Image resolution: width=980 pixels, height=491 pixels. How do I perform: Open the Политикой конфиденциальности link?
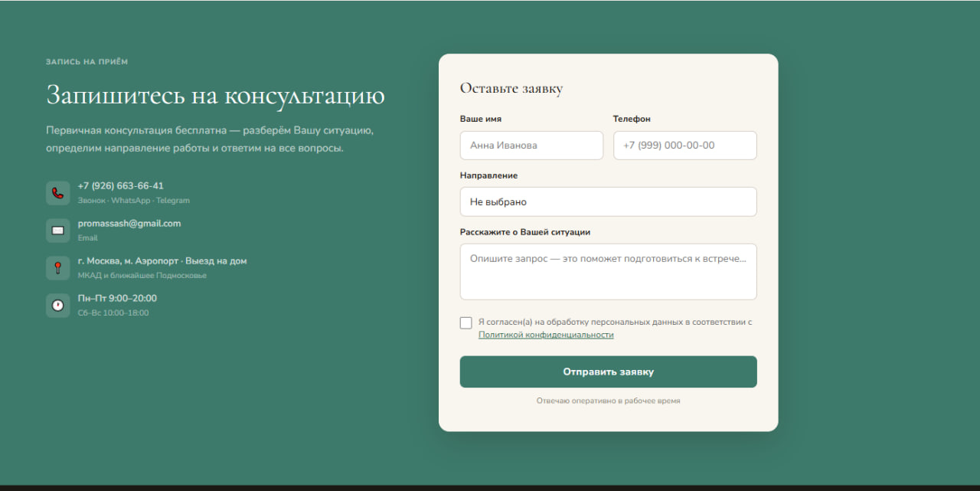coord(546,335)
